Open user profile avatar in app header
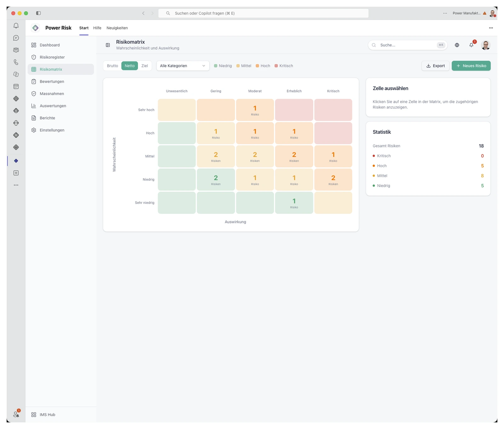The image size is (504, 429). coord(486,45)
